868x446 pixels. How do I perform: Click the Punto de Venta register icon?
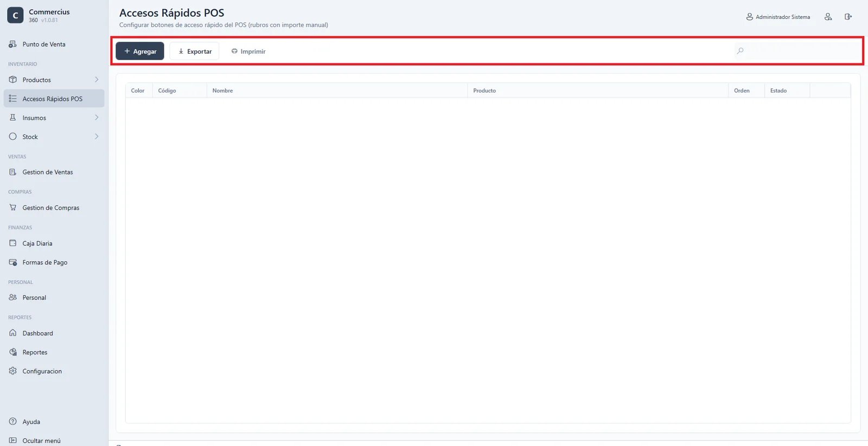point(13,44)
